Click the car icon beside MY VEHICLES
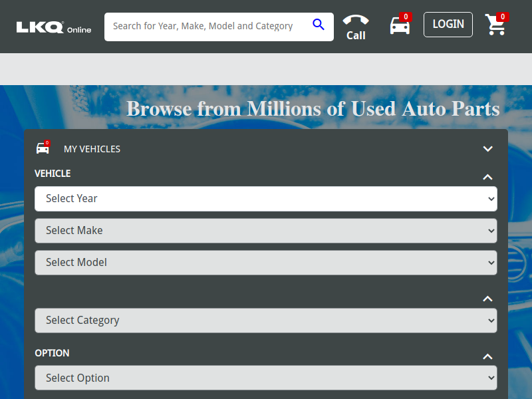Screen dimensions: 532x399 click(43, 148)
